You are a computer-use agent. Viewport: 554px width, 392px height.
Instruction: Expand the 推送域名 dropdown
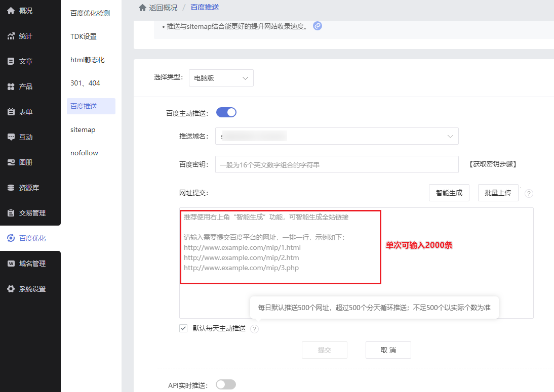[337, 136]
